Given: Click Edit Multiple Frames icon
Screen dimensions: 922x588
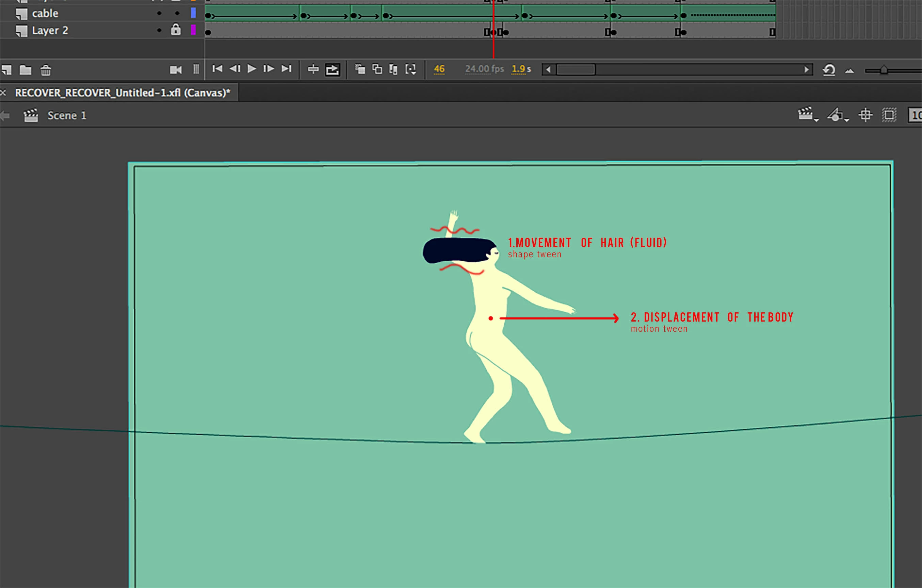Looking at the screenshot, I should click(393, 69).
